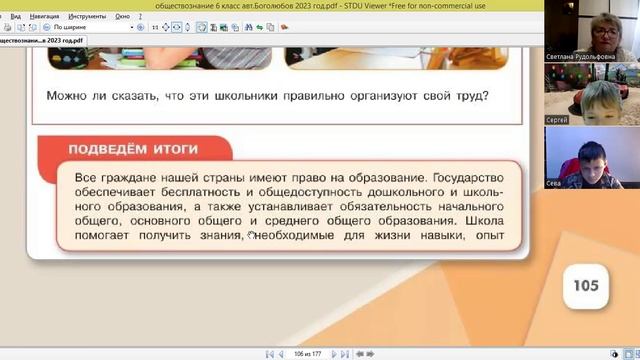Viewport: 640px width, 360px height.
Task: Select the Fit Width zoom icon
Action: pos(176,27)
